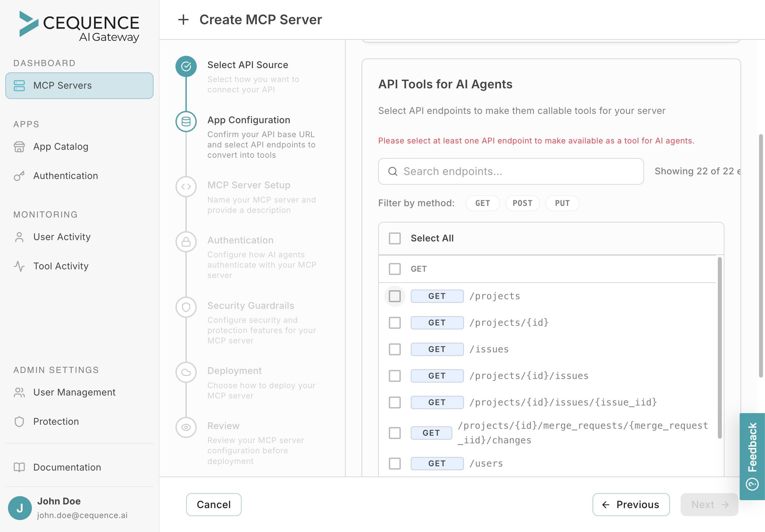765x532 pixels.
Task: Filter endpoints by PUT method
Action: [562, 203]
